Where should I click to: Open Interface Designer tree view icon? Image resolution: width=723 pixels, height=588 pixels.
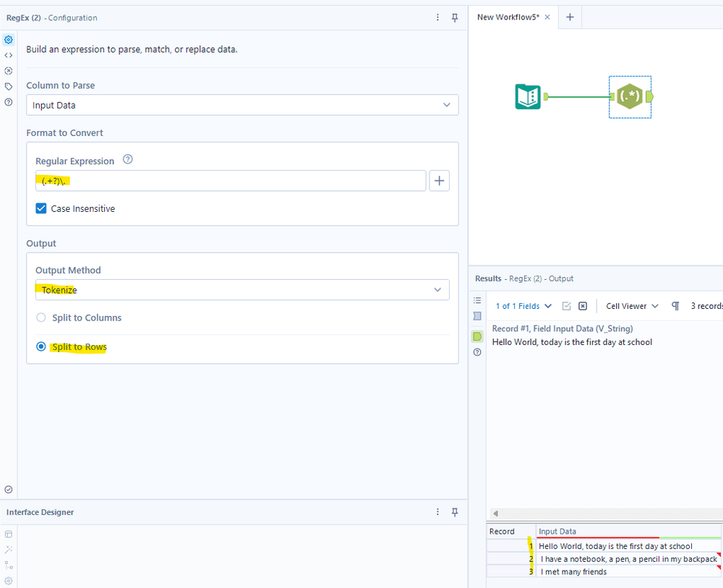(x=8, y=566)
